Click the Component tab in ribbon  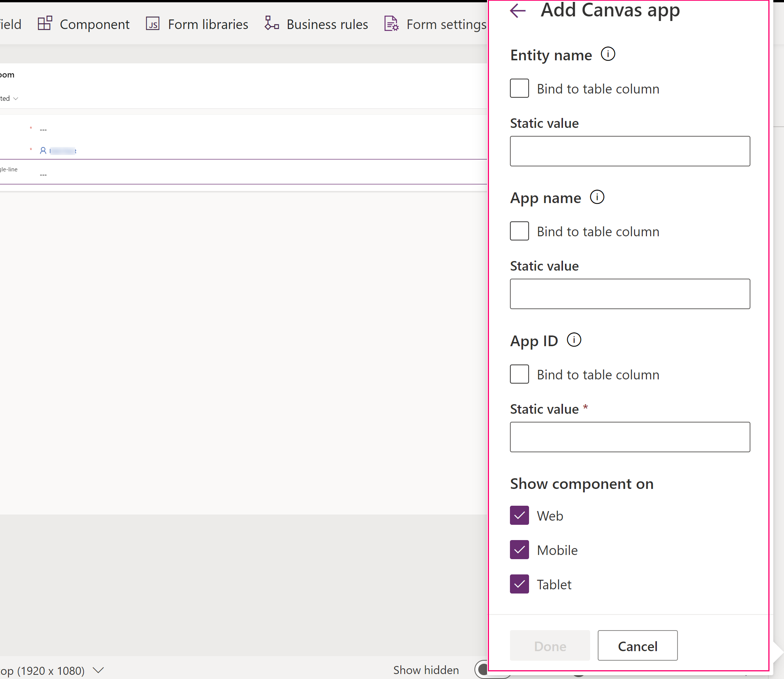[x=95, y=23]
